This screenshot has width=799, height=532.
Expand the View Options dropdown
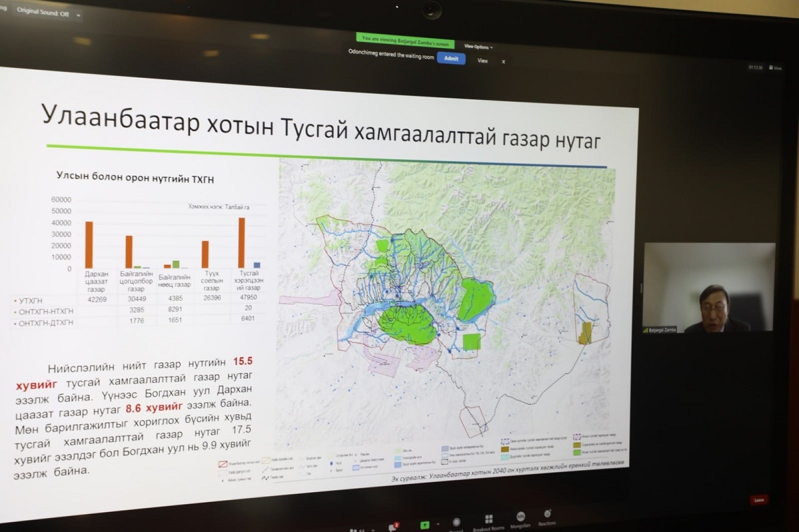click(x=478, y=47)
